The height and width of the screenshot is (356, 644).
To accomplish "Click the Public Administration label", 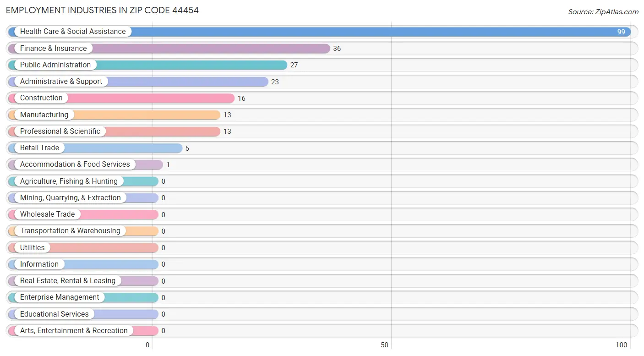I will (55, 65).
